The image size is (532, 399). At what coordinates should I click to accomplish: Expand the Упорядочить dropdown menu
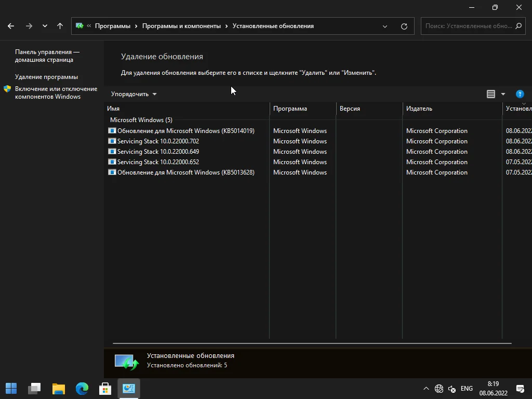pyautogui.click(x=134, y=94)
